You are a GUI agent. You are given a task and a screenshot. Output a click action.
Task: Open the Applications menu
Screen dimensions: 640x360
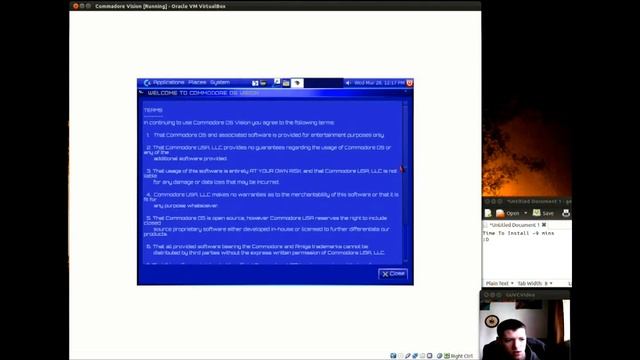[169, 82]
